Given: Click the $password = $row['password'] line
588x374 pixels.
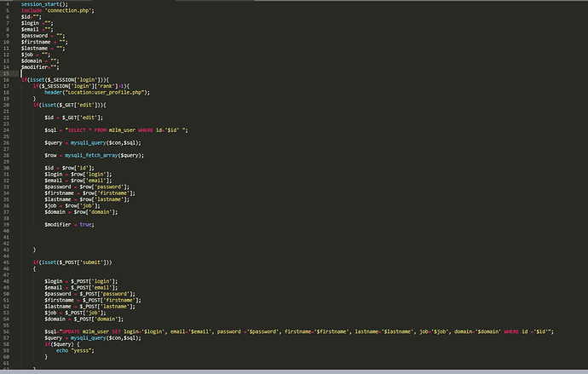Looking at the screenshot, I should click(x=87, y=187).
